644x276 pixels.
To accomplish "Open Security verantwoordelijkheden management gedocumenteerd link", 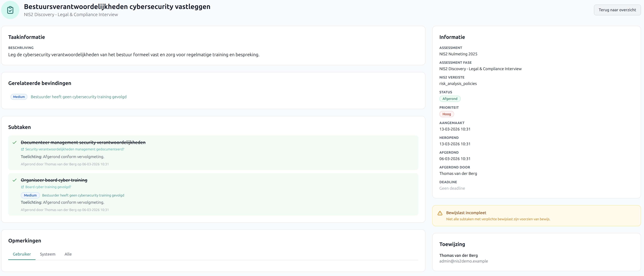I will [75, 149].
